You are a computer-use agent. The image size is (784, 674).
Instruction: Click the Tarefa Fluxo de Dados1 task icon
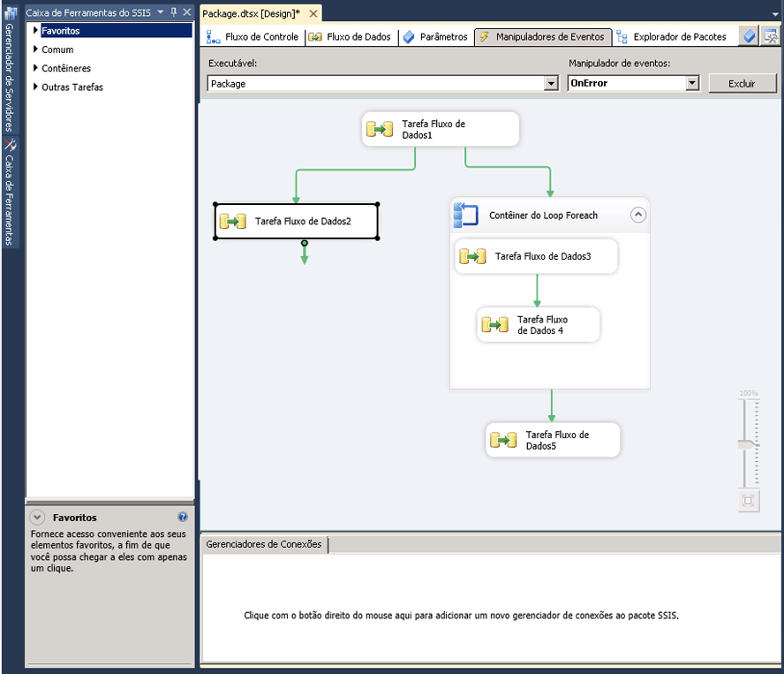(381, 130)
